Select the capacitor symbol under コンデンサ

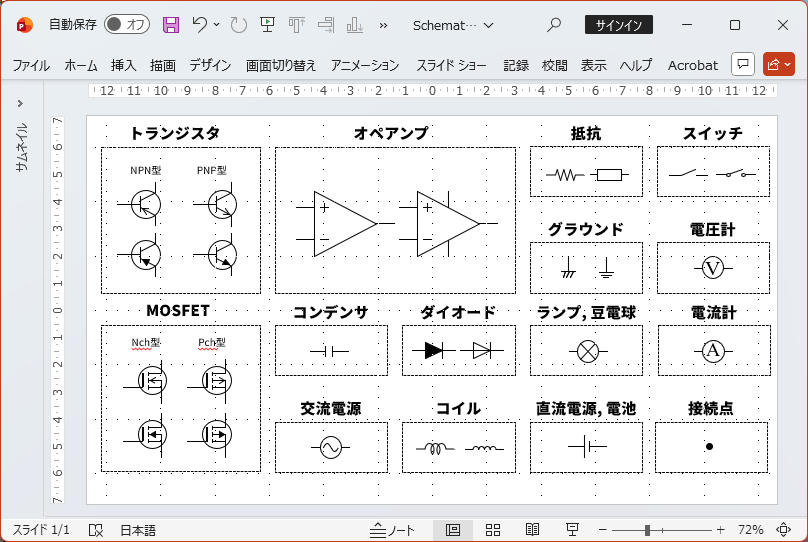coord(329,351)
